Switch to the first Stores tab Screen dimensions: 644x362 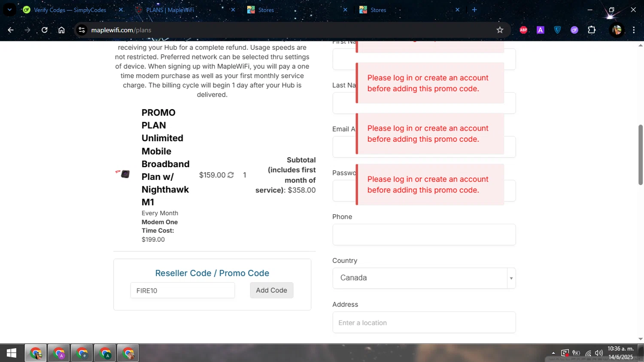pyautogui.click(x=266, y=10)
